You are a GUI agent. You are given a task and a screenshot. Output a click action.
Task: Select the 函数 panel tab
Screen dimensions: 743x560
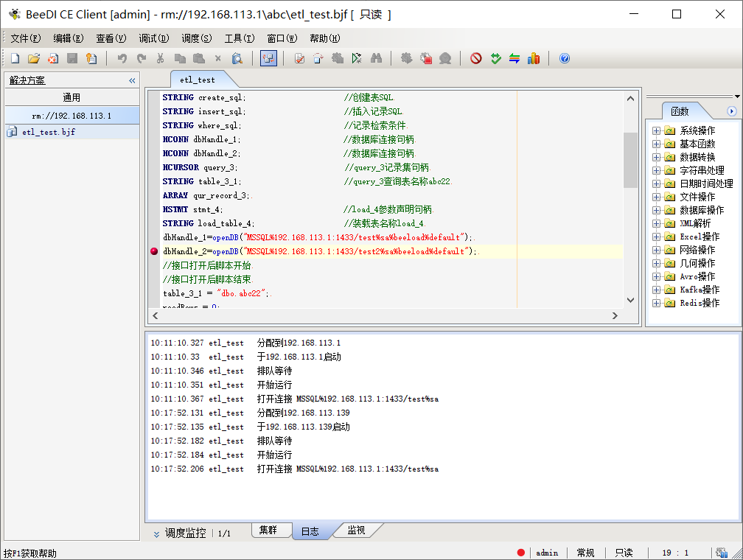point(680,111)
